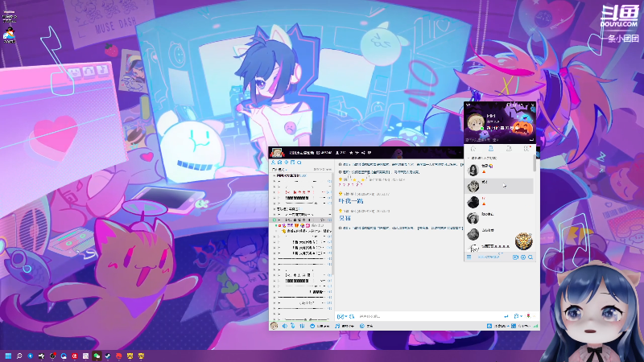Click the red rose gift icon beside the chat input
Image resolution: width=644 pixels, height=362 pixels.
[529, 316]
